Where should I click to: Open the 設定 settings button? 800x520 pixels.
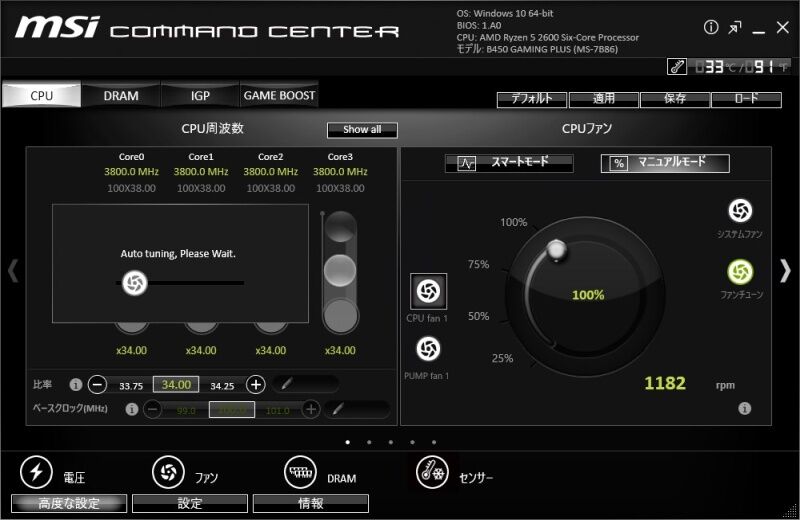190,503
